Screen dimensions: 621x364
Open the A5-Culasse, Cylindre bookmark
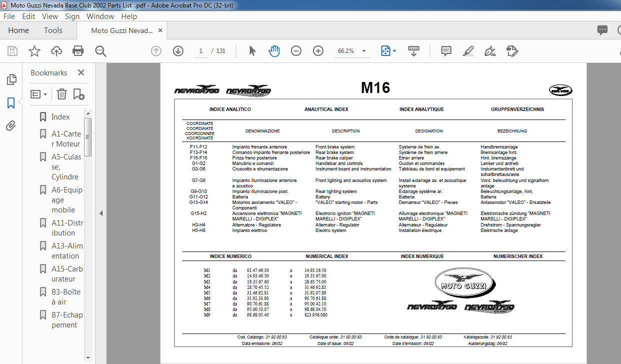click(66, 167)
